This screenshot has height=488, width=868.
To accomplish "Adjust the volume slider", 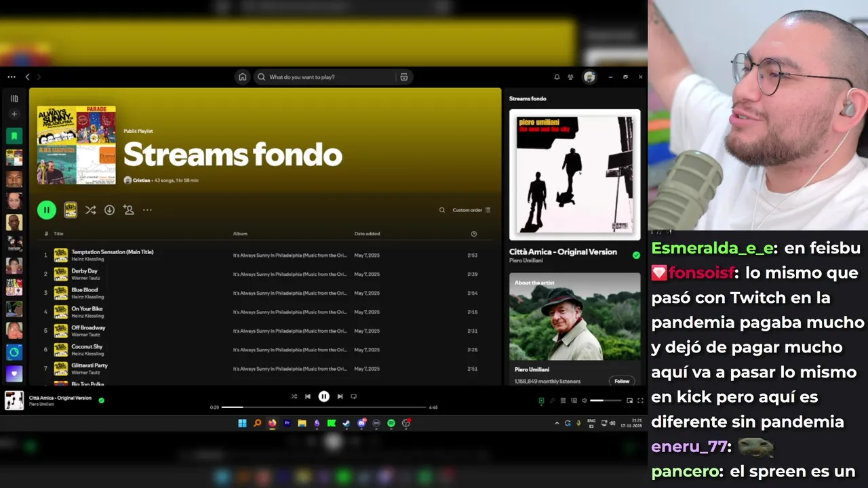I will [x=606, y=401].
